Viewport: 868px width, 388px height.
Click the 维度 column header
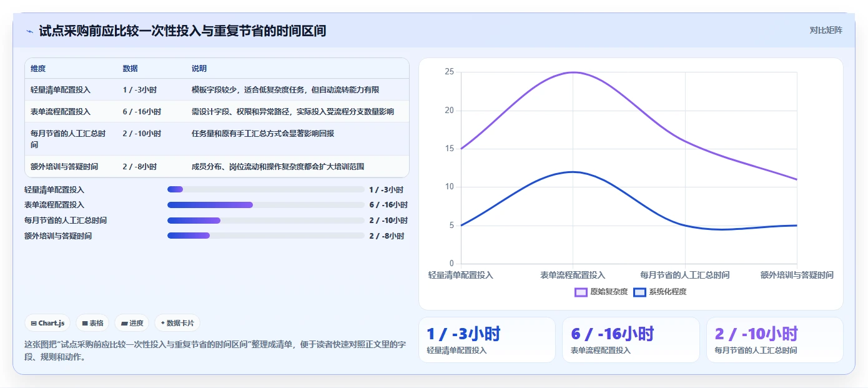tap(38, 69)
